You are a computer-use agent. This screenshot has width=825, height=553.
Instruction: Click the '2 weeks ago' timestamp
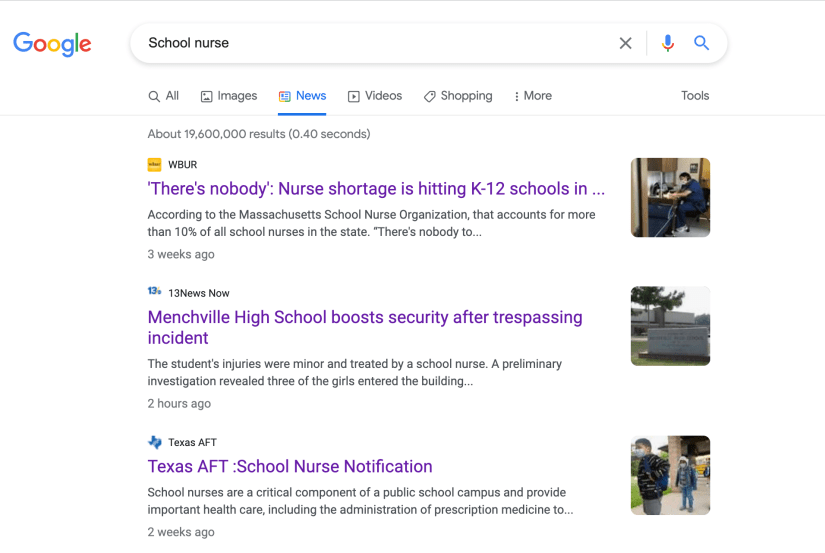coord(181,532)
